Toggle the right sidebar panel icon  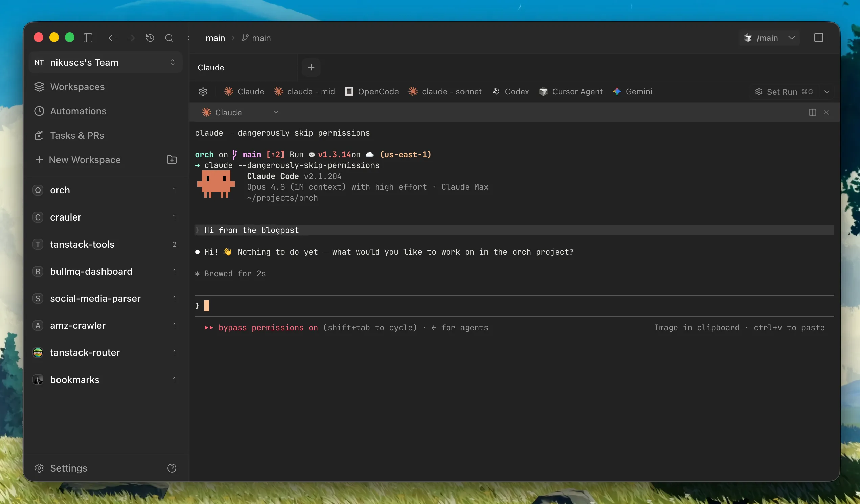tap(819, 38)
